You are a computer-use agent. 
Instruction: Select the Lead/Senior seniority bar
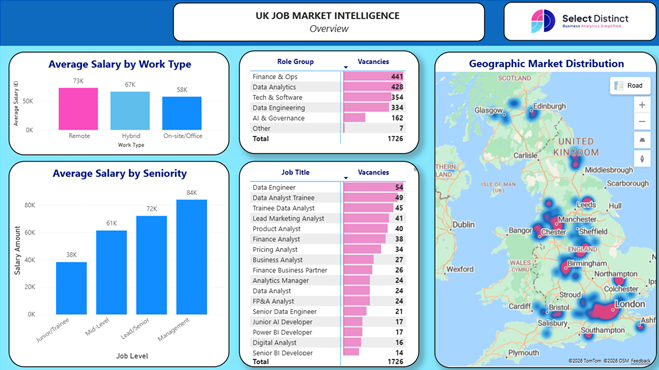pos(152,265)
